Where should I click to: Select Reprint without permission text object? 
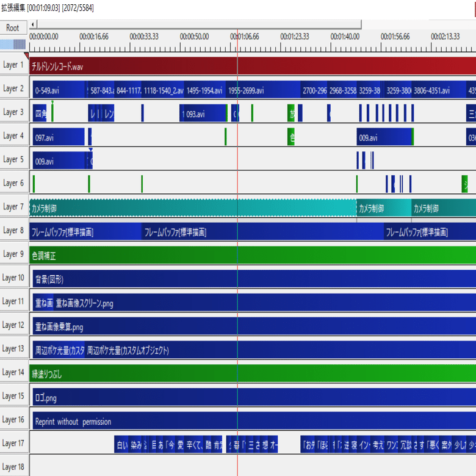pyautogui.click(x=254, y=420)
